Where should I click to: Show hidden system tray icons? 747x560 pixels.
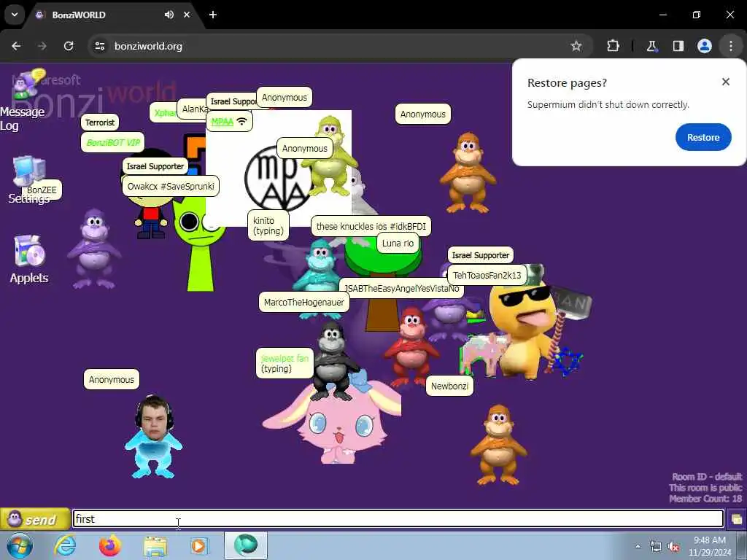pyautogui.click(x=638, y=546)
